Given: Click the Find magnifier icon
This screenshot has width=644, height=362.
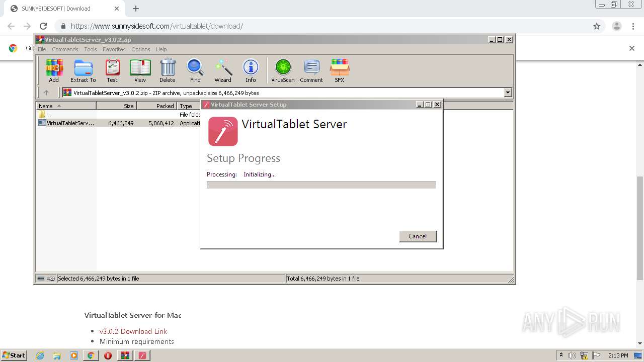Looking at the screenshot, I should [195, 70].
